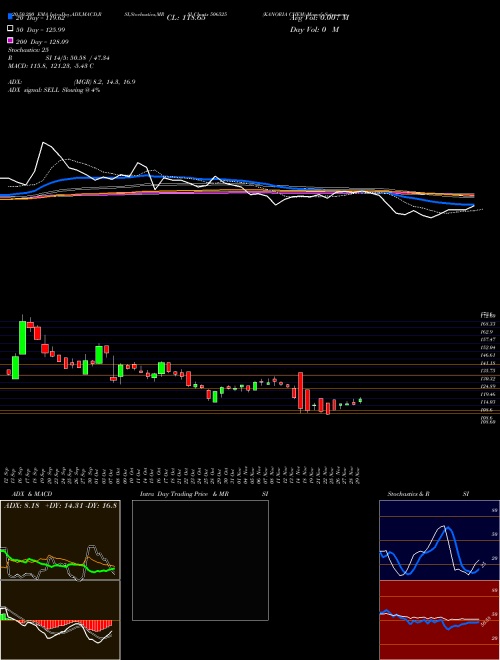Click the 119.46 price axis label
Screen dimensions: 500x660
click(489, 394)
